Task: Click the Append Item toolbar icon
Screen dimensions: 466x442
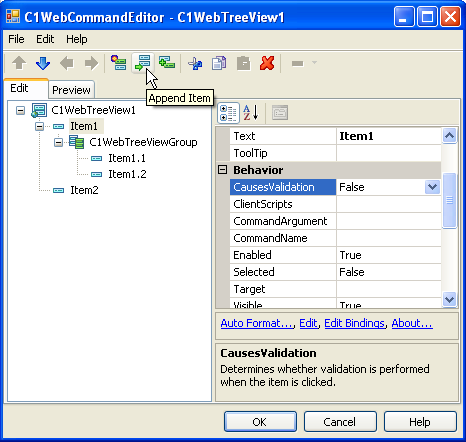Action: pyautogui.click(x=143, y=63)
